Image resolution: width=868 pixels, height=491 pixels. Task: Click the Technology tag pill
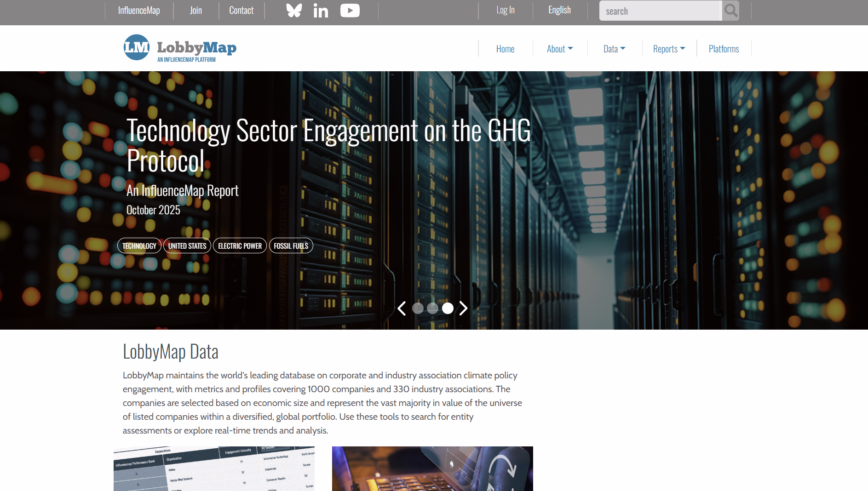[139, 246]
